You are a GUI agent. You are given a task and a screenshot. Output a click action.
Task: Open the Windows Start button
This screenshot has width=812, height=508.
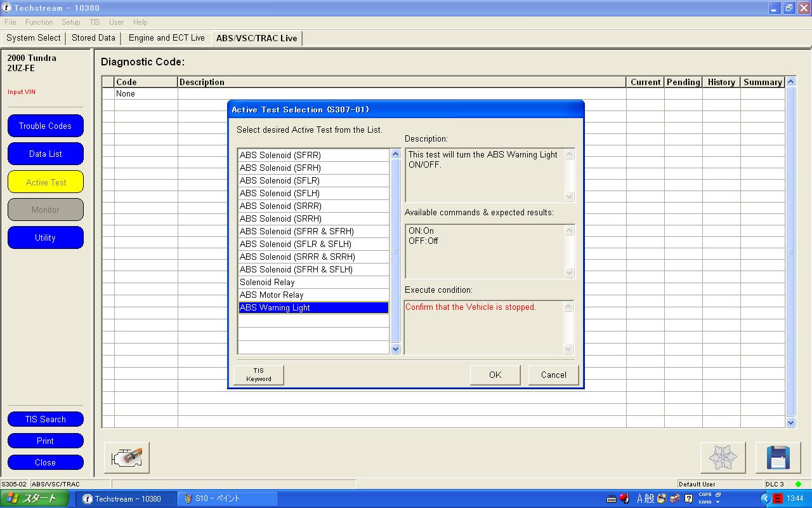click(x=34, y=499)
